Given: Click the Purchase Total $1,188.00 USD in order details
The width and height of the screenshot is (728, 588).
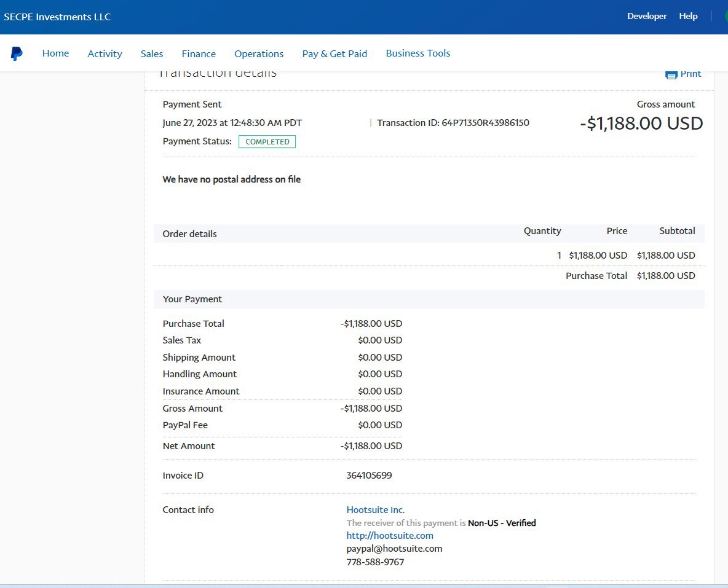Looking at the screenshot, I should [666, 276].
